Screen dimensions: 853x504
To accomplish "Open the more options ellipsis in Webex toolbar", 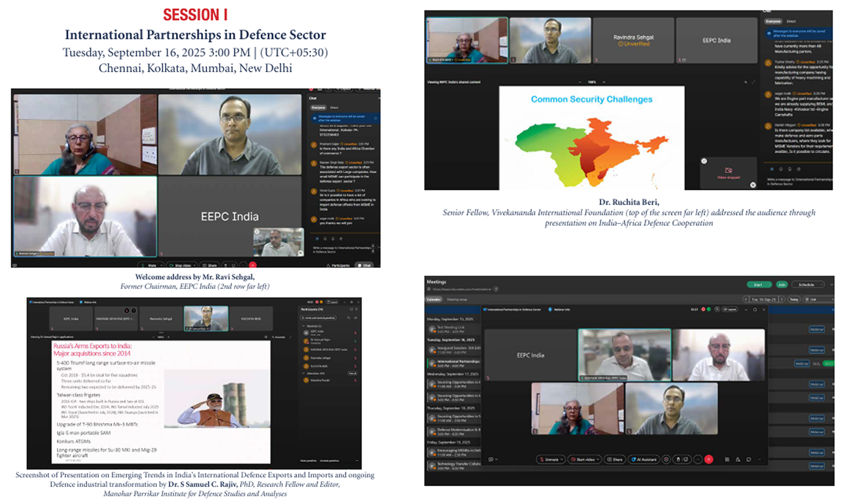I will pyautogui.click(x=698, y=460).
